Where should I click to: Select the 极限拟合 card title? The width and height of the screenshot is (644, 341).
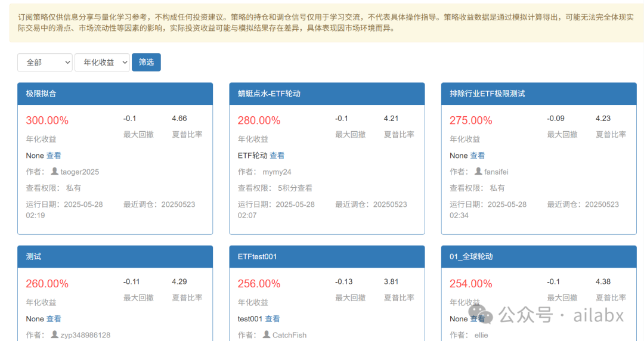pos(41,94)
